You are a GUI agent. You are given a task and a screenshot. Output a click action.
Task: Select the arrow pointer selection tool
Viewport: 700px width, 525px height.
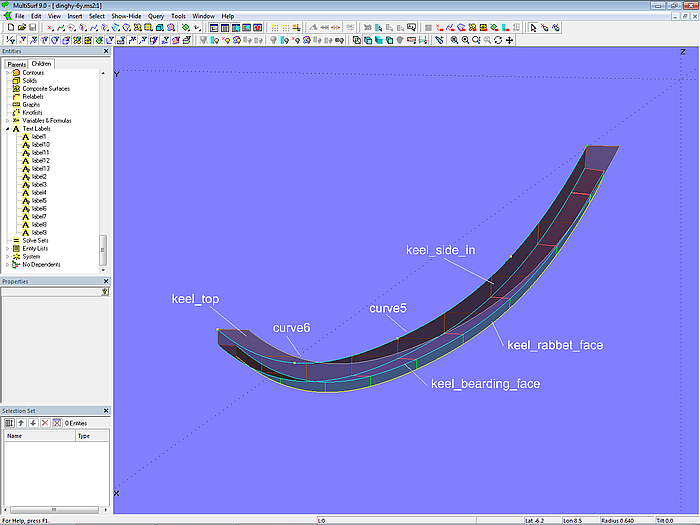(532, 28)
